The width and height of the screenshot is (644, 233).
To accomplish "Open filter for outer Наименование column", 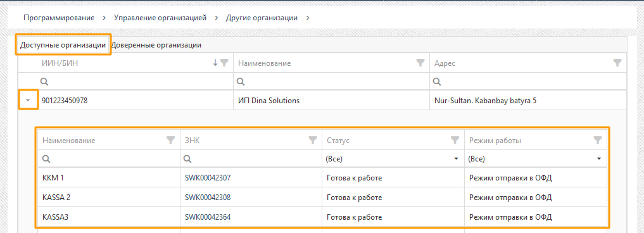I will [x=420, y=63].
